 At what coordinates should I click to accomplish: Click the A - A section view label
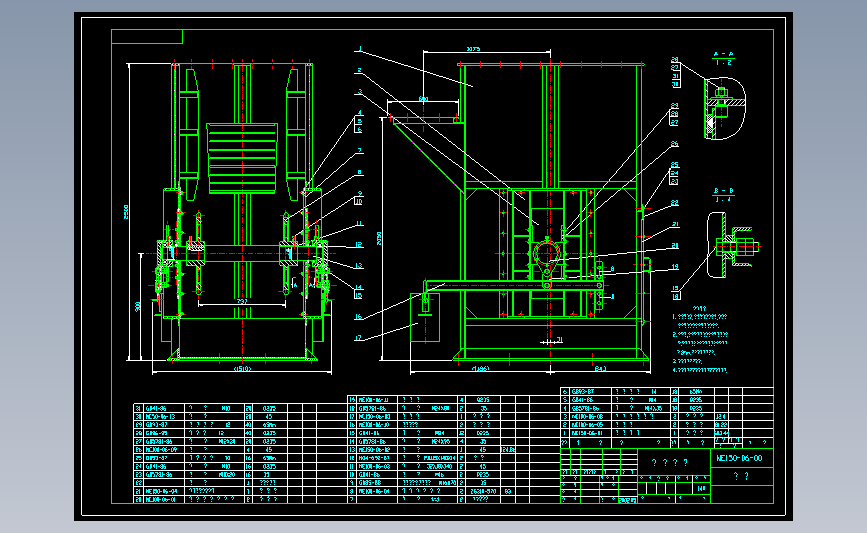[x=723, y=54]
